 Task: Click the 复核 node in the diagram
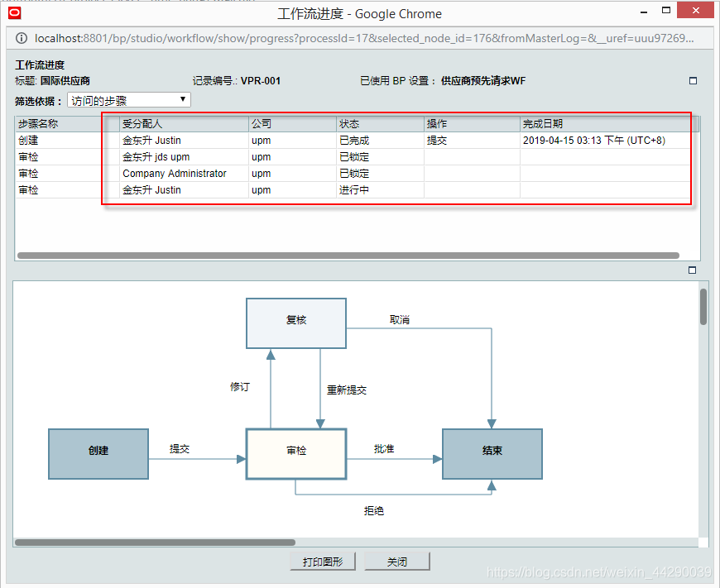(296, 323)
